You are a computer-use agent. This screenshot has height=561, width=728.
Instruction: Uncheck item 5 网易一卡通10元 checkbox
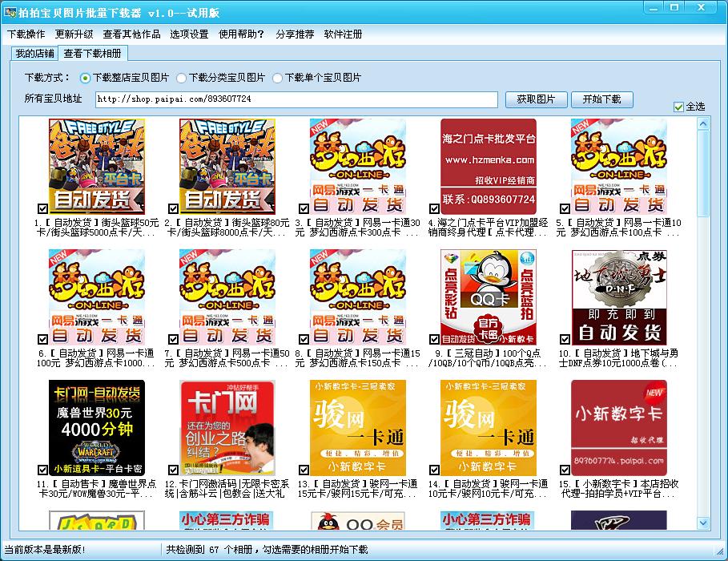(565, 208)
